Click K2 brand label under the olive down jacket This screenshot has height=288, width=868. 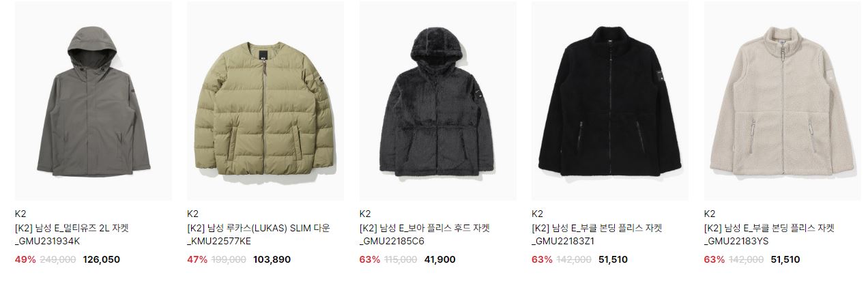[x=192, y=214]
